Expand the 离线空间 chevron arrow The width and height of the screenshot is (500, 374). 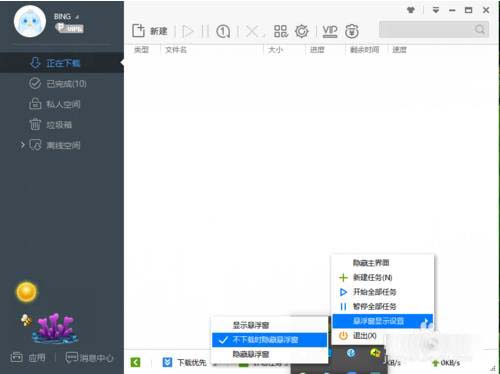click(x=22, y=145)
